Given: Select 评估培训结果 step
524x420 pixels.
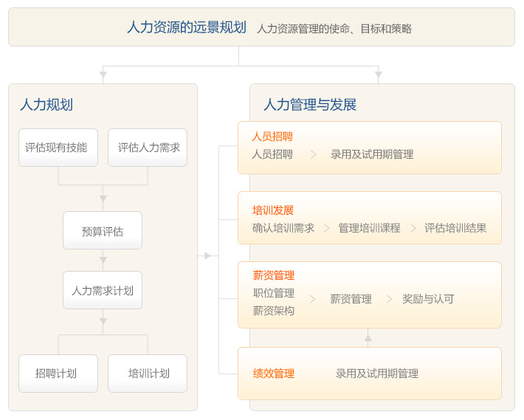Looking at the screenshot, I should pyautogui.click(x=455, y=228).
